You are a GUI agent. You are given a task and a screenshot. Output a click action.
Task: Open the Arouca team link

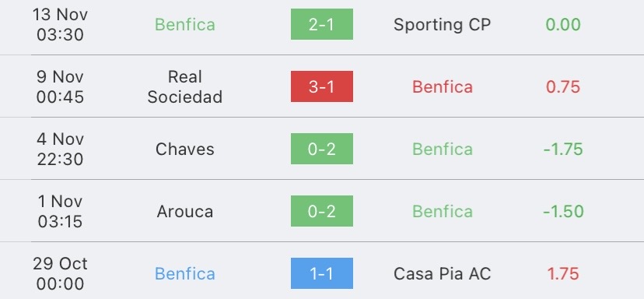click(x=185, y=211)
